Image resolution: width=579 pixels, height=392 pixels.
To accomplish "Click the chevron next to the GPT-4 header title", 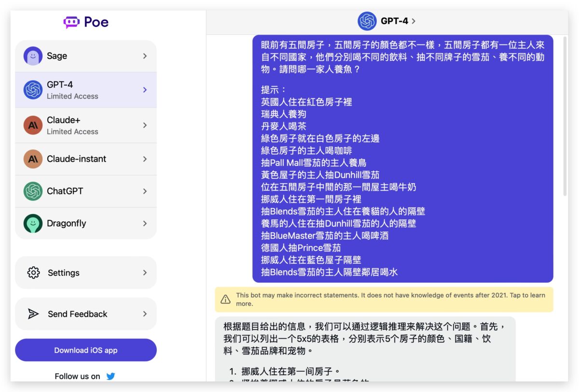I will [414, 21].
